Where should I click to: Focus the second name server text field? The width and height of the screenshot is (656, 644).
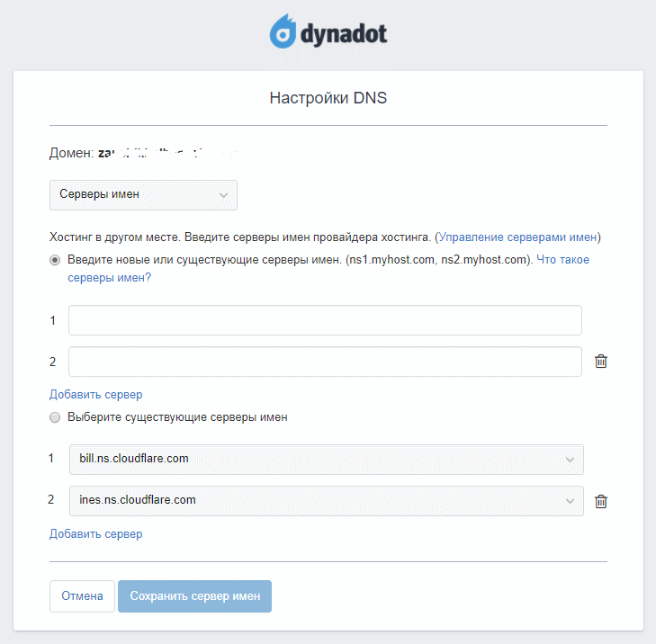tap(325, 362)
